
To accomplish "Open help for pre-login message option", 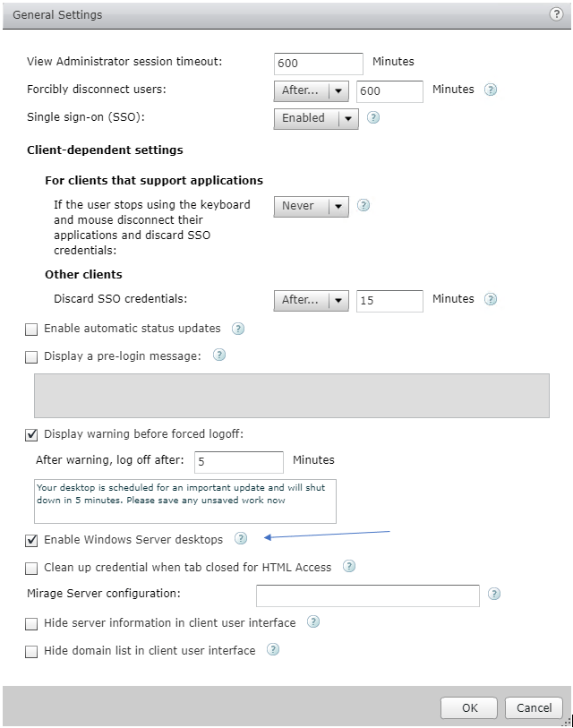I will click(x=219, y=355).
